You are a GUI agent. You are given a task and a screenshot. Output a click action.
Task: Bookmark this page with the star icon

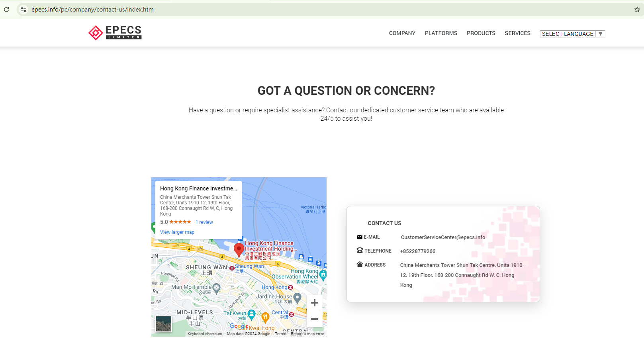point(637,10)
